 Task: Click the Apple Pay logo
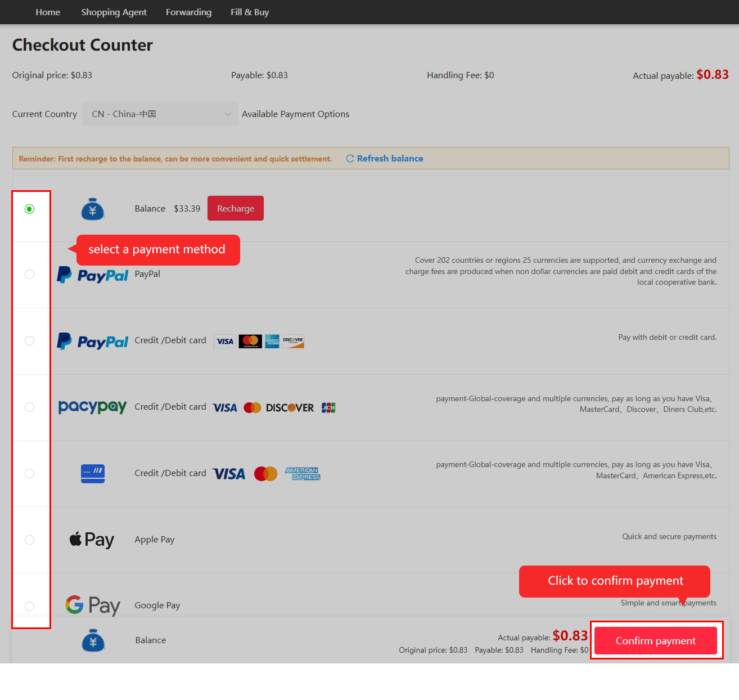coord(92,540)
